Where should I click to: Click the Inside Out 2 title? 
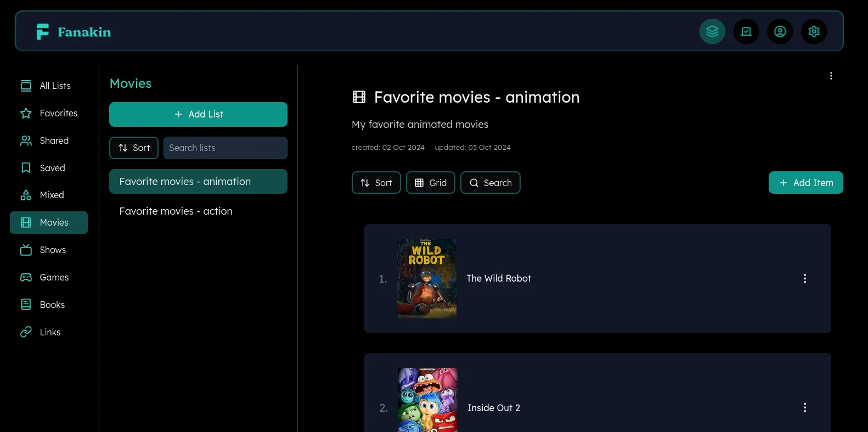[494, 408]
